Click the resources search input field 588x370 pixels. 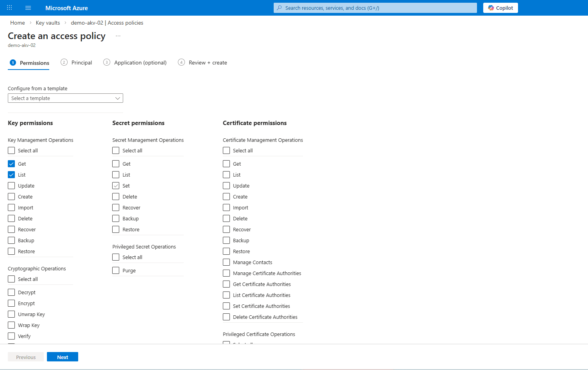click(375, 8)
